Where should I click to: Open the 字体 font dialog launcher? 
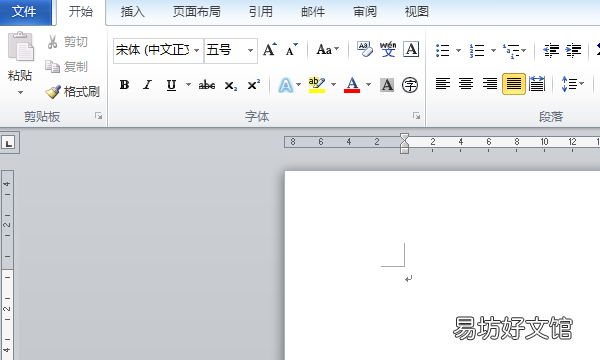416,116
